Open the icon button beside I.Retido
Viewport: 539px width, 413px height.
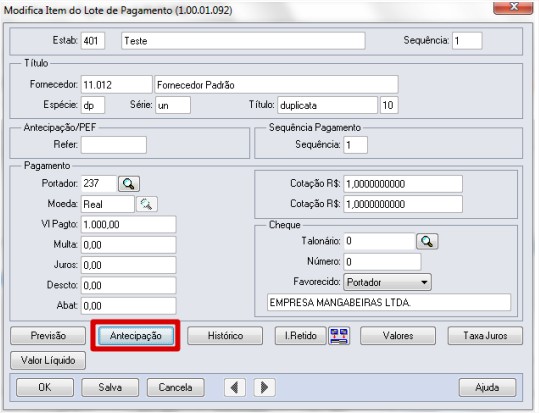tap(339, 336)
